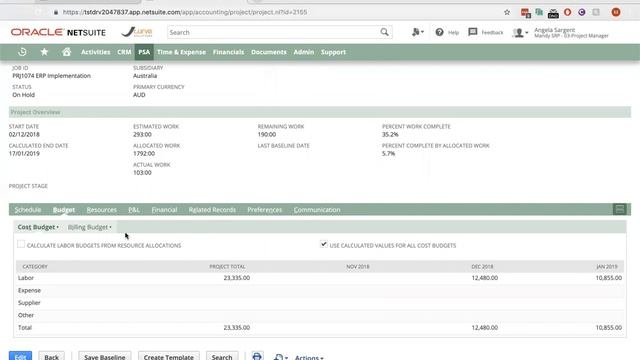Open the Activities menu
The image size is (640, 360).
96,52
